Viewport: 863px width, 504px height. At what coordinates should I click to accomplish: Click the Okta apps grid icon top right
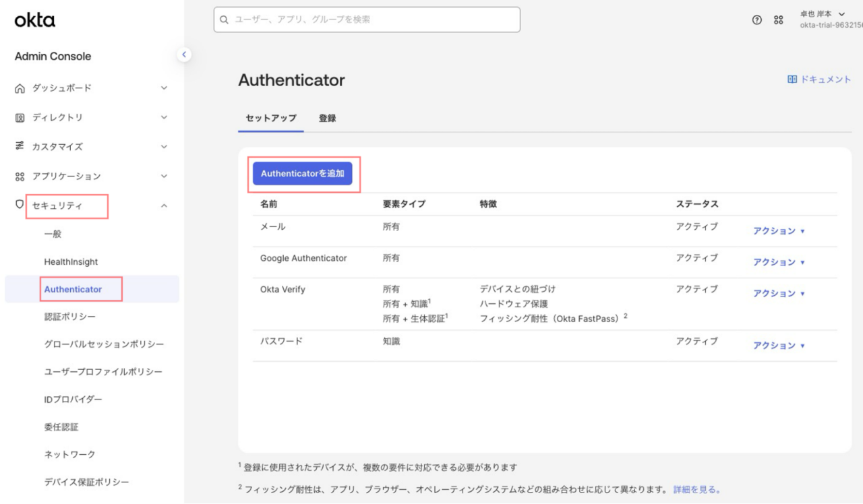coord(779,20)
